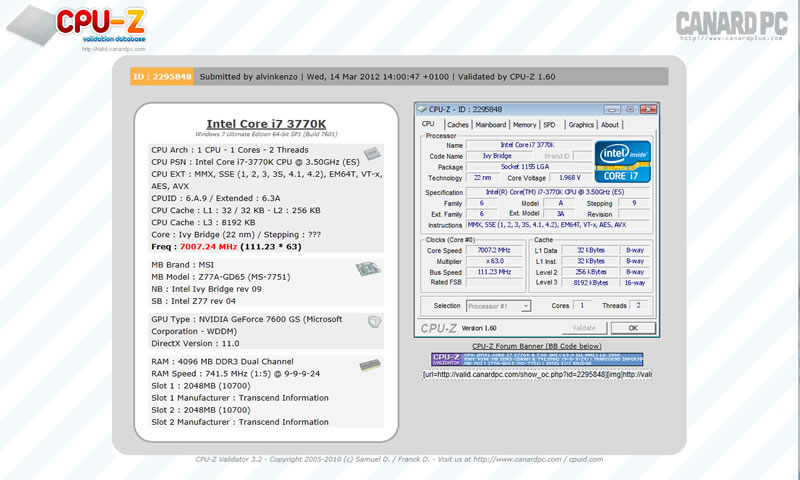This screenshot has width=800, height=480.
Task: Click the Core Voltage 1.968 V field
Action: pos(570,178)
